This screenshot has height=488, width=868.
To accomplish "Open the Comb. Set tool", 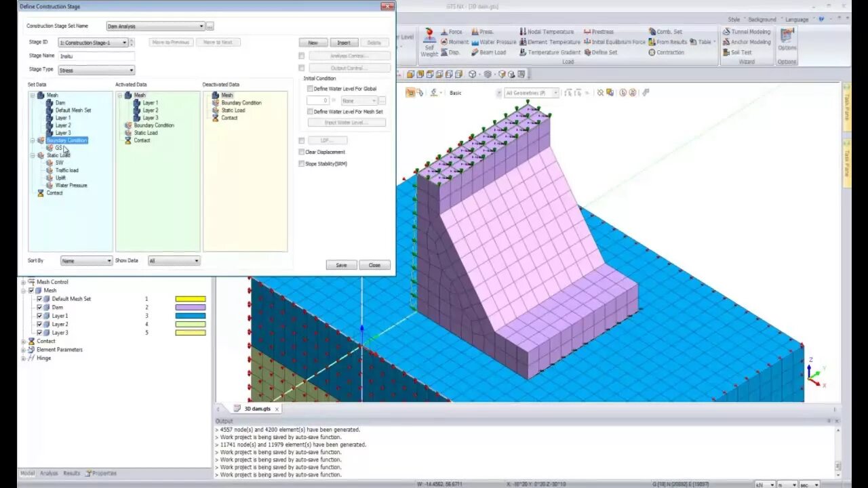I will [x=665, y=32].
